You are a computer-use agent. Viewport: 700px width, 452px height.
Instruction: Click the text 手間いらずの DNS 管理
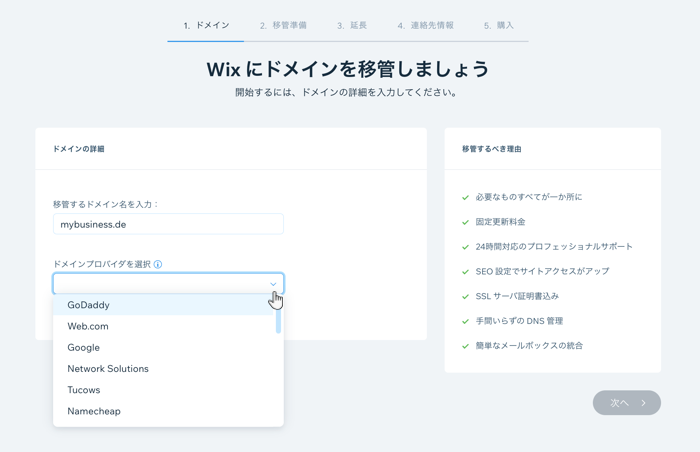click(x=519, y=321)
